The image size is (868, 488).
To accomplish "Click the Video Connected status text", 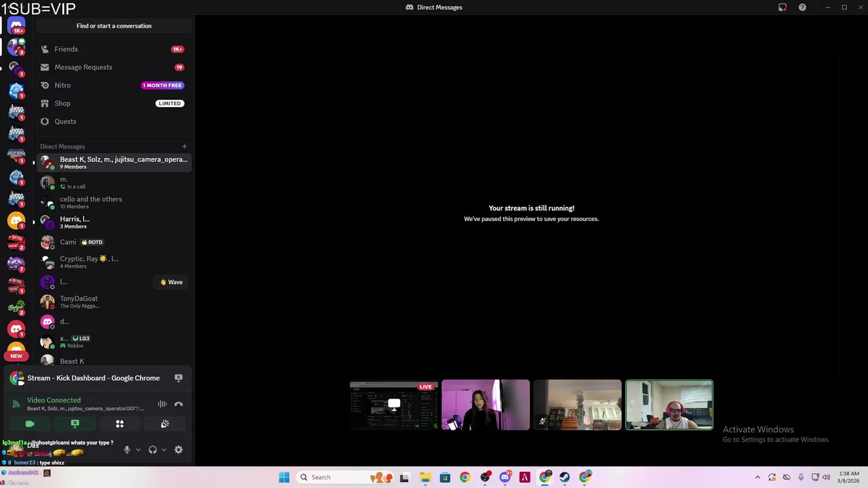I will [x=54, y=401].
